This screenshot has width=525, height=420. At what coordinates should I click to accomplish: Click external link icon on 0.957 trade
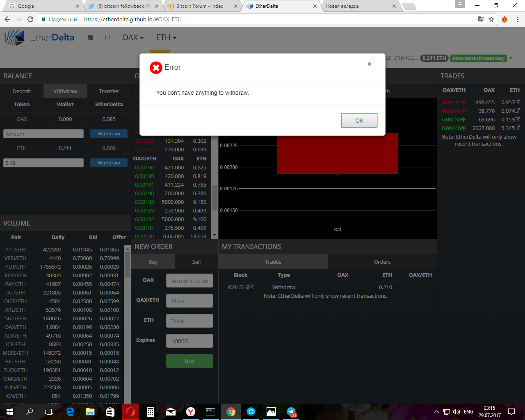click(518, 102)
